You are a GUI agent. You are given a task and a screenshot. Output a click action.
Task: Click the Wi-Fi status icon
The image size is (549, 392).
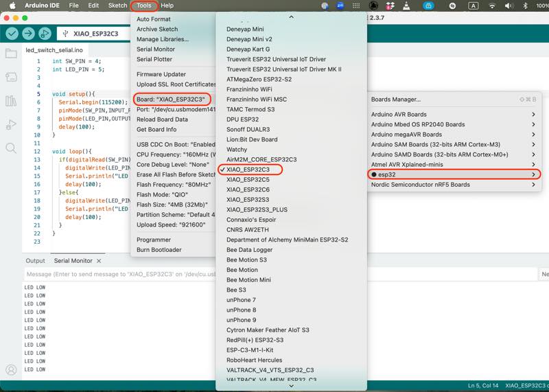click(492, 5)
